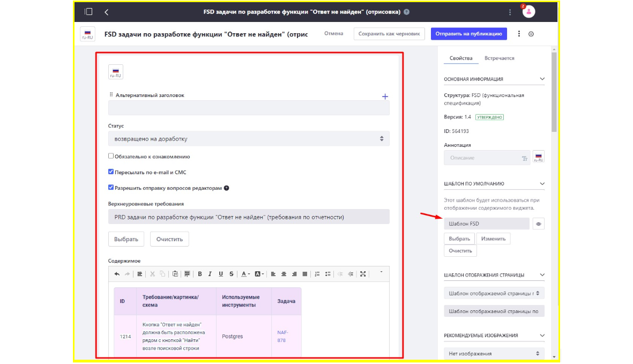Screen dimensions: 633x364
Task: Click paste as plain text icon
Action: click(175, 274)
